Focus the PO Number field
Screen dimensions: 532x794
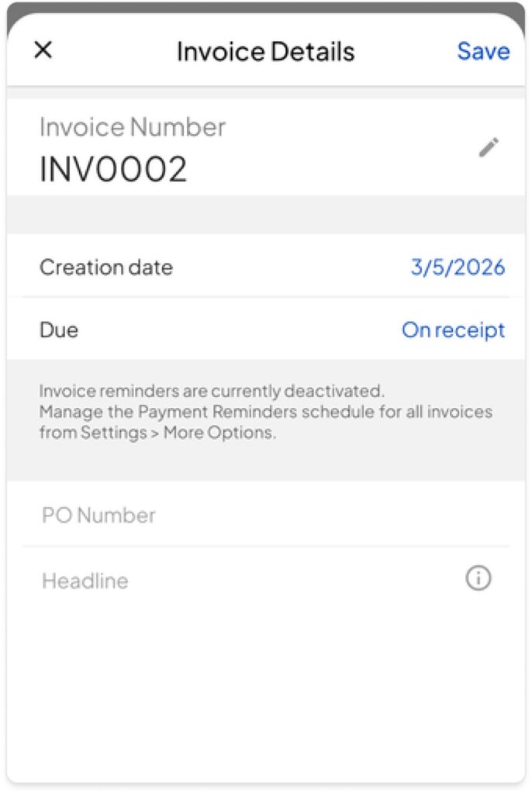233,516
